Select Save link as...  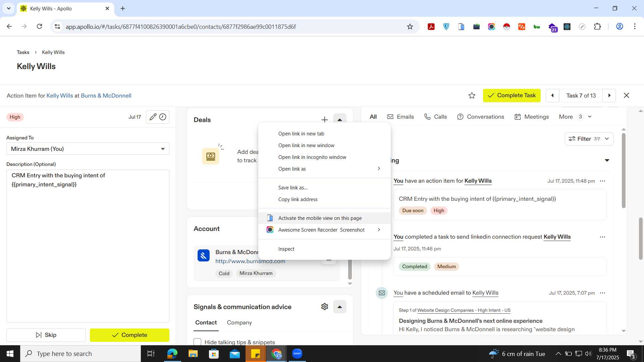[324, 187]
